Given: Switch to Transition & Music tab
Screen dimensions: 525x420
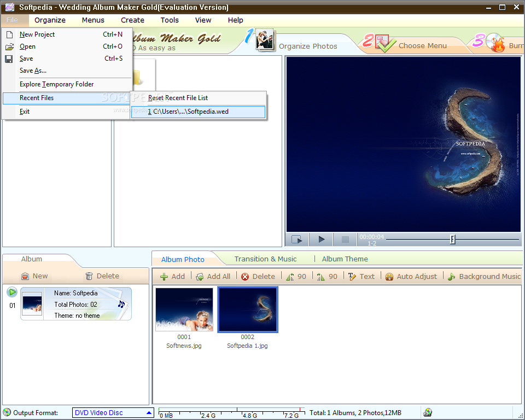Looking at the screenshot, I should click(x=265, y=259).
